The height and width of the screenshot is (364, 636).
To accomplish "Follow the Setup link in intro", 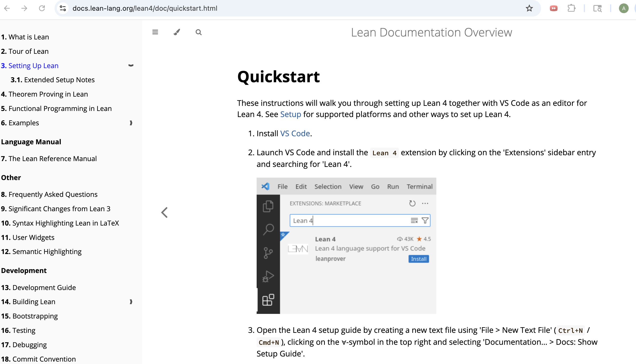I will click(x=290, y=114).
